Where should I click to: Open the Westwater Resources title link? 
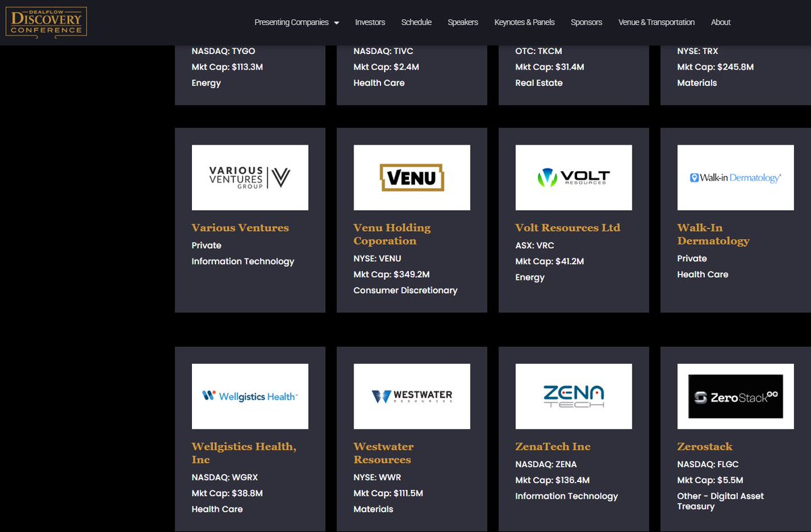(x=383, y=453)
